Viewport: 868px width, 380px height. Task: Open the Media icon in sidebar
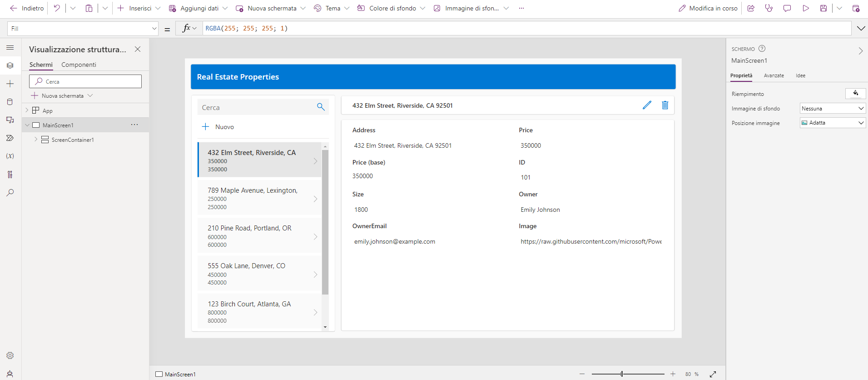click(10, 120)
